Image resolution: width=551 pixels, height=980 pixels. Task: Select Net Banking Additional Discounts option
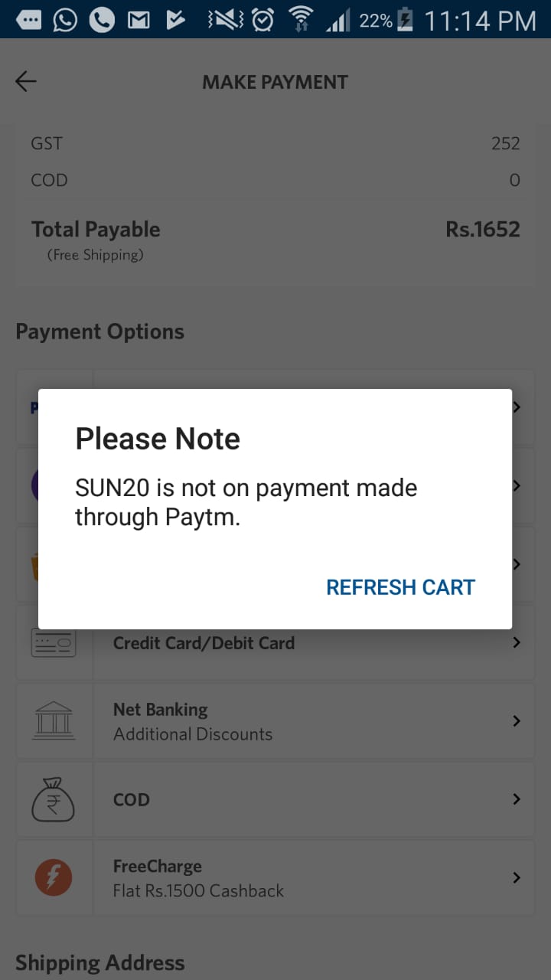tap(275, 721)
